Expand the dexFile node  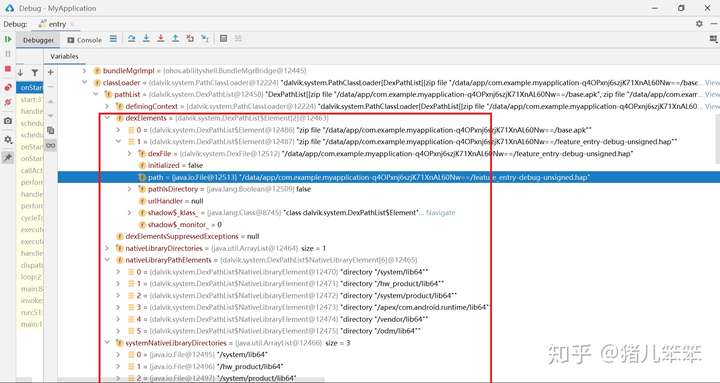(x=129, y=153)
